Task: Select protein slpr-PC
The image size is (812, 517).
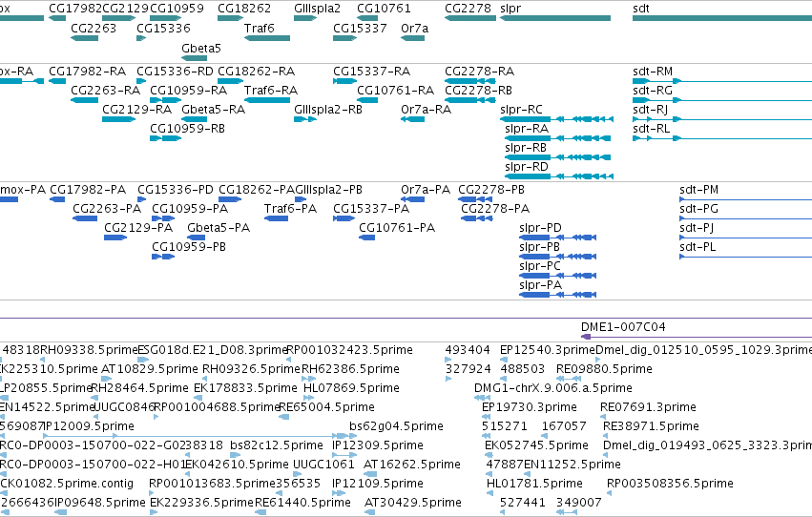Action: [540, 265]
